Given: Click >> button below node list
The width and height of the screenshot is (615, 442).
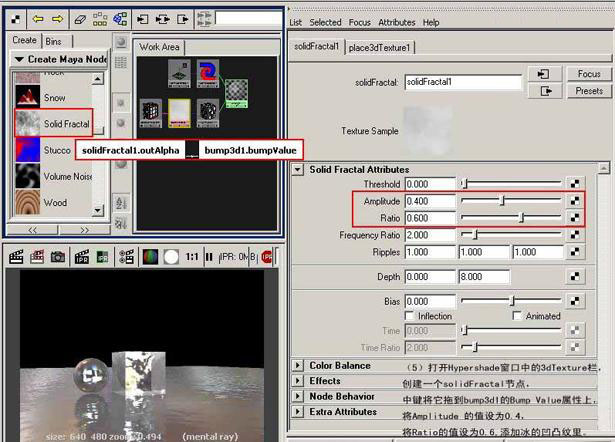Looking at the screenshot, I should point(84,230).
